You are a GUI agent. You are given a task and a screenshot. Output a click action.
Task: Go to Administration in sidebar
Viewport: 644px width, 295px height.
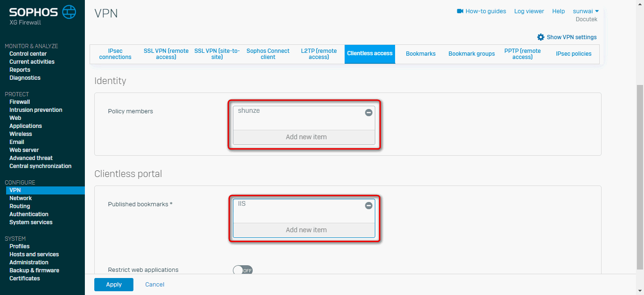click(x=29, y=262)
